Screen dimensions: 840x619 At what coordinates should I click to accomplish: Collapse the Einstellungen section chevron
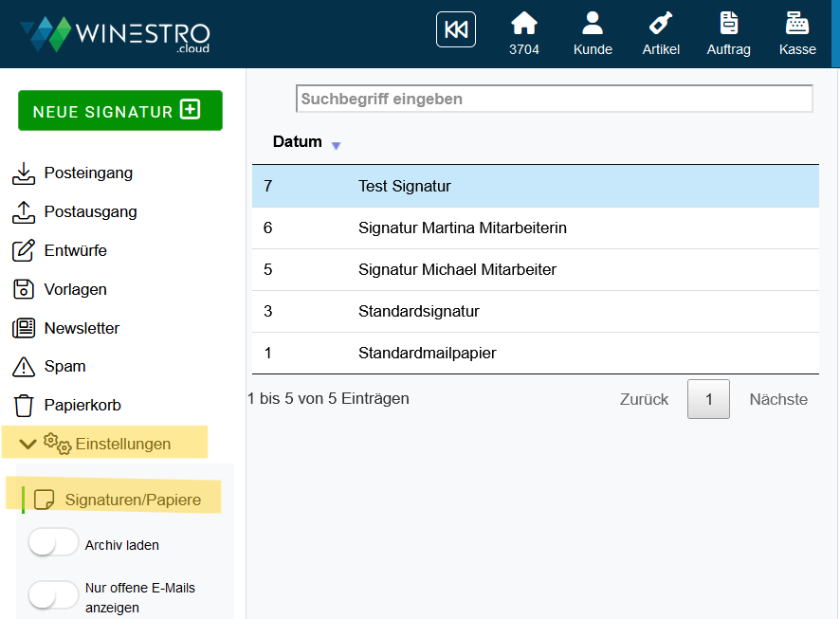tap(27, 444)
